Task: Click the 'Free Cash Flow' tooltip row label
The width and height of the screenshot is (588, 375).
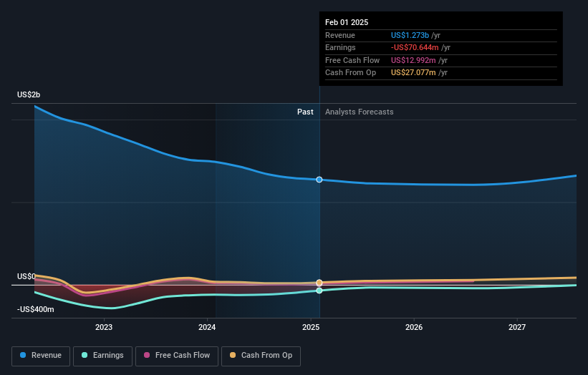Action: coord(352,60)
